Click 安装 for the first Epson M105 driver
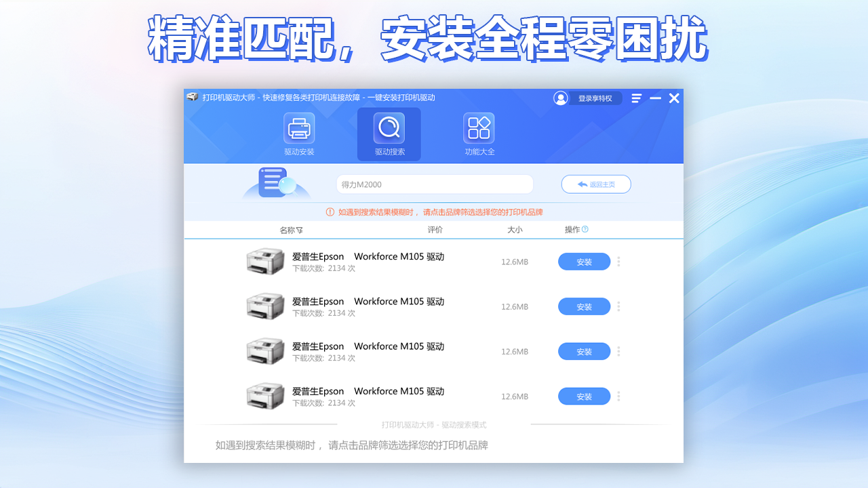 coord(584,261)
